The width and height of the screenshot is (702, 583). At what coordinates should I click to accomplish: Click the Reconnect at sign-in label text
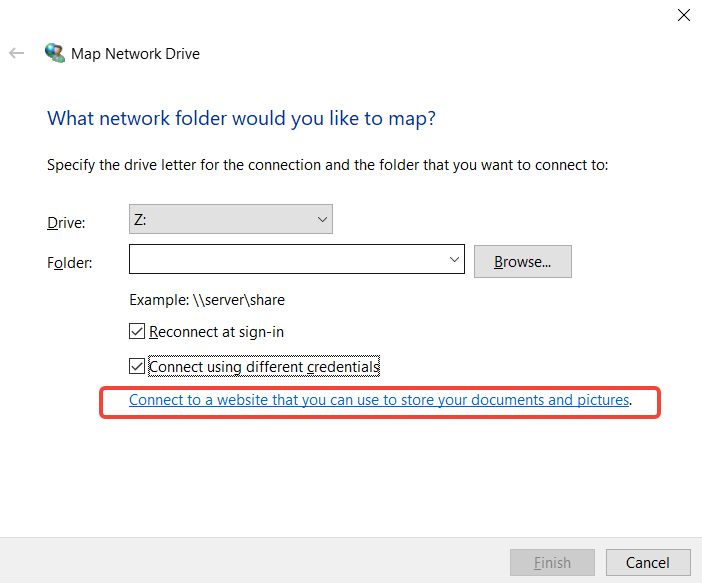(x=216, y=332)
